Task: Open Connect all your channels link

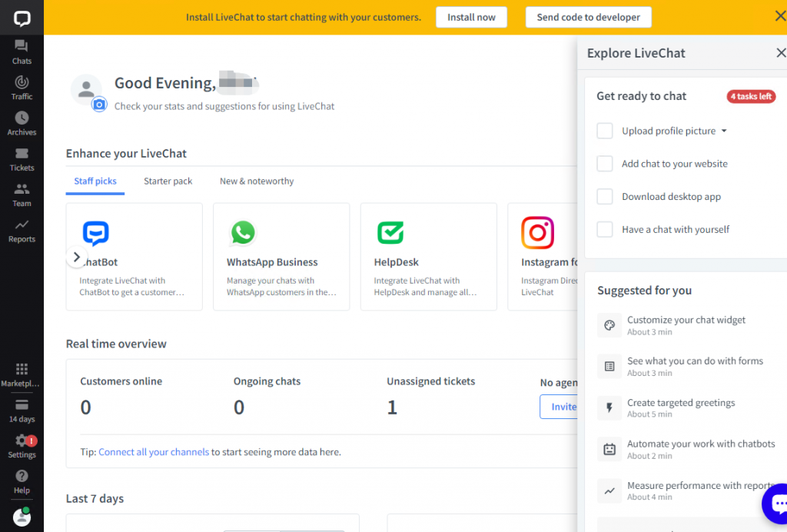Action: (x=154, y=452)
